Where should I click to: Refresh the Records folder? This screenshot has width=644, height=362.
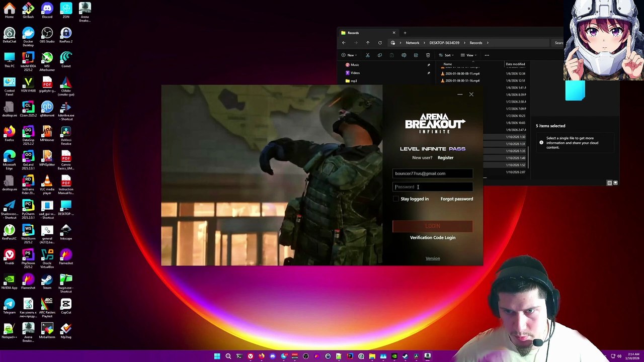(380, 43)
